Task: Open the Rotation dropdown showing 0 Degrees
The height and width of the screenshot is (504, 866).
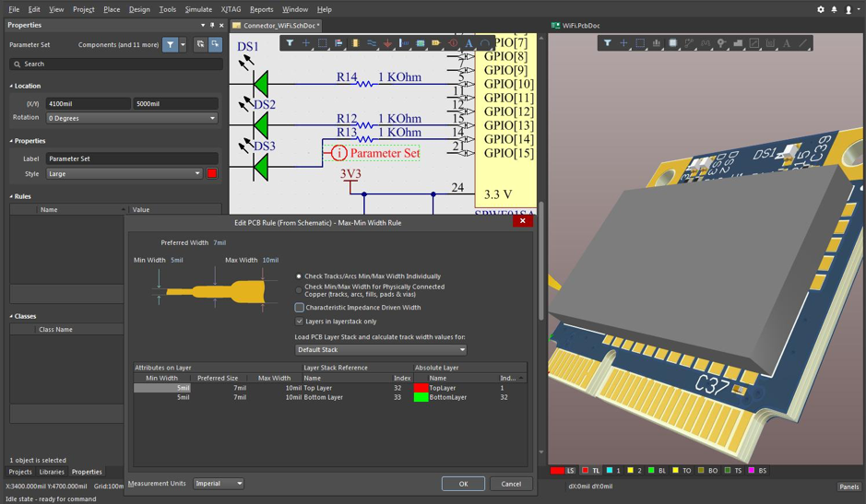Action: click(132, 118)
